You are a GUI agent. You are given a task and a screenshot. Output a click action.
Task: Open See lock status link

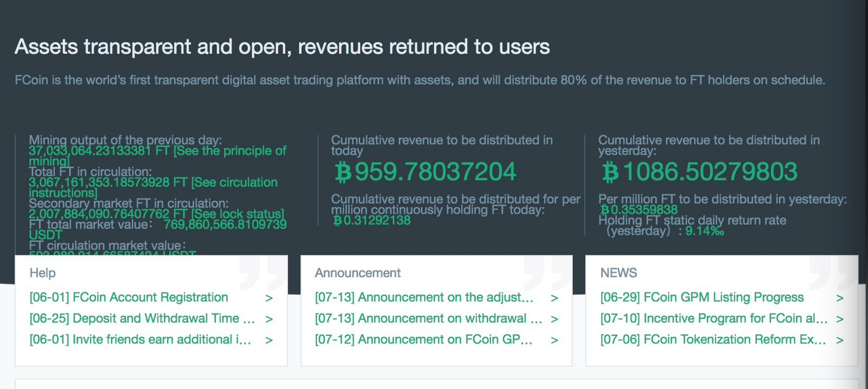pos(237,214)
